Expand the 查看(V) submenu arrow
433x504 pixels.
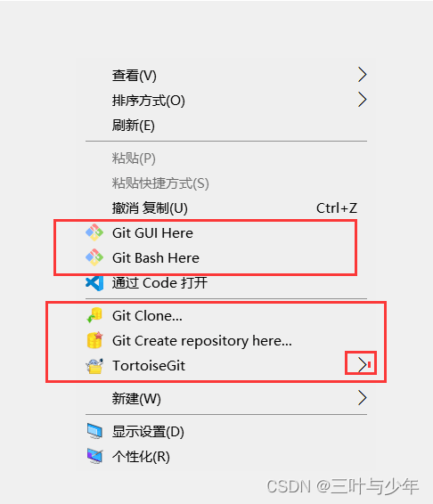click(363, 75)
